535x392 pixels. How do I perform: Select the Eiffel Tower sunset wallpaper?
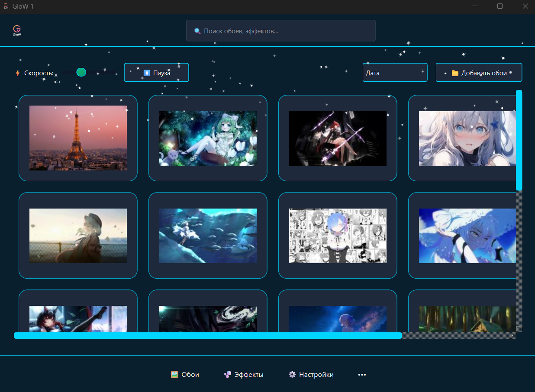click(78, 138)
